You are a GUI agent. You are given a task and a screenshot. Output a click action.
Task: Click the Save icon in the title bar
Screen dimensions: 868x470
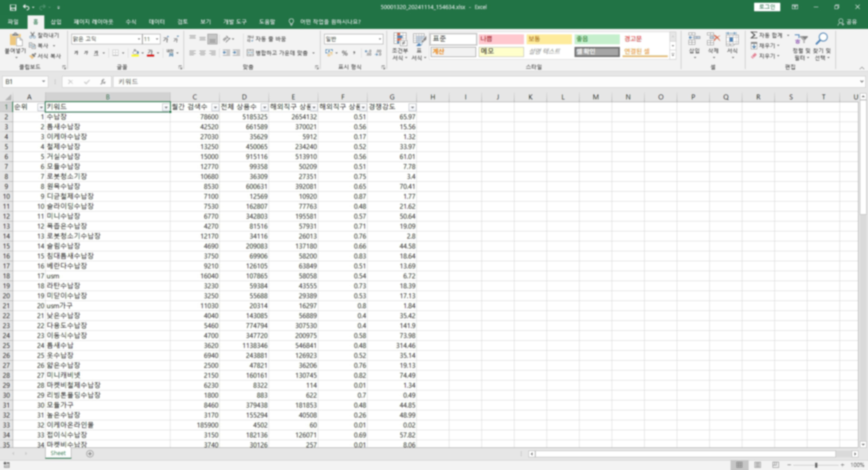pos(13,7)
